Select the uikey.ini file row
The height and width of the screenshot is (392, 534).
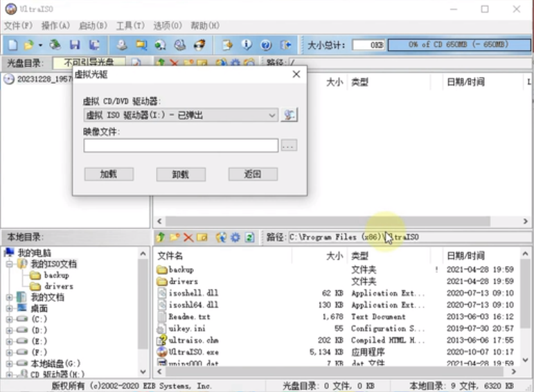[x=335, y=328]
